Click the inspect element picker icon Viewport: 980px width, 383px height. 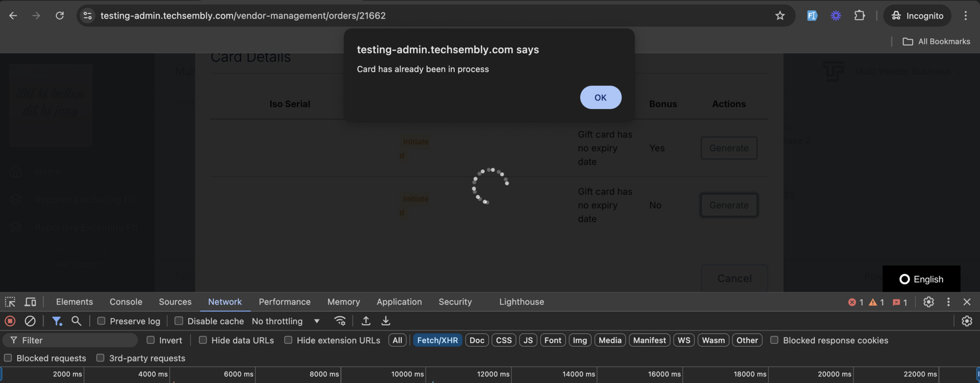tap(10, 302)
